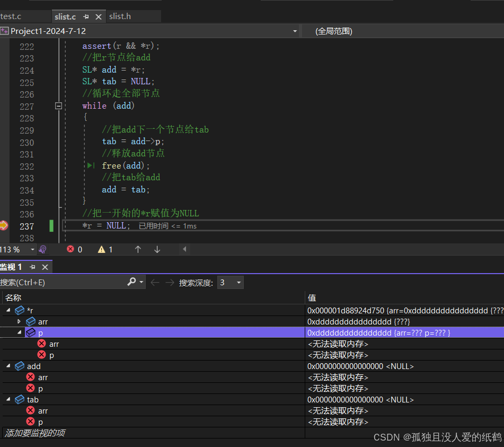The width and height of the screenshot is (504, 447).
Task: Navigate to previous search result arrow
Action: [x=155, y=282]
